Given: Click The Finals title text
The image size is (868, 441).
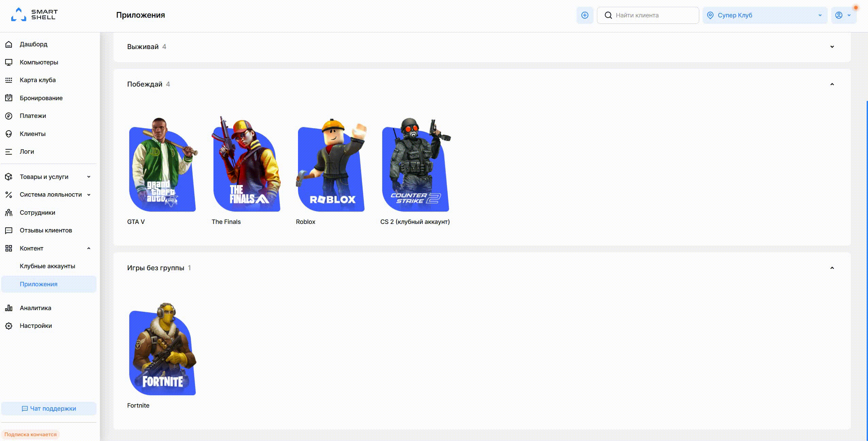Looking at the screenshot, I should pos(226,222).
